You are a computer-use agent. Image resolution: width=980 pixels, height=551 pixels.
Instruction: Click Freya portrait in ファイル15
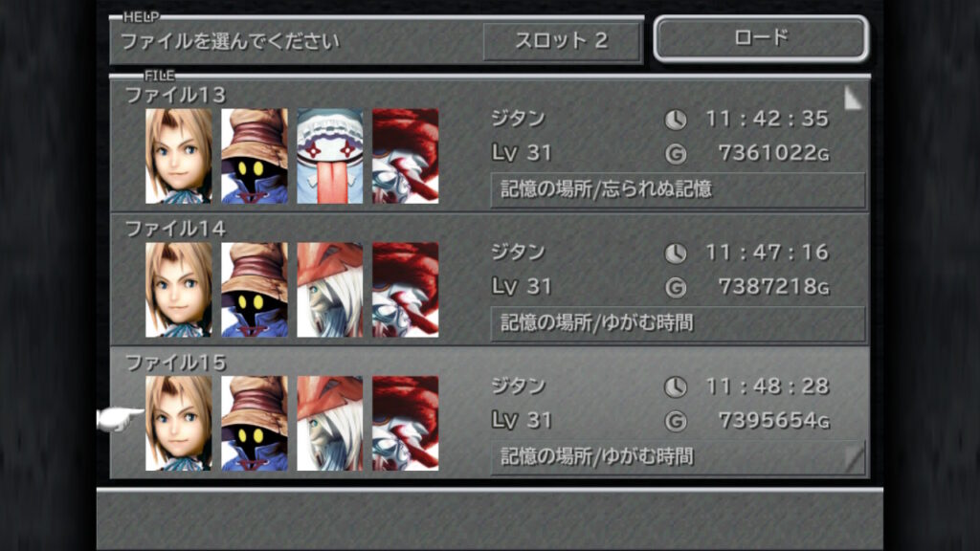(x=330, y=424)
